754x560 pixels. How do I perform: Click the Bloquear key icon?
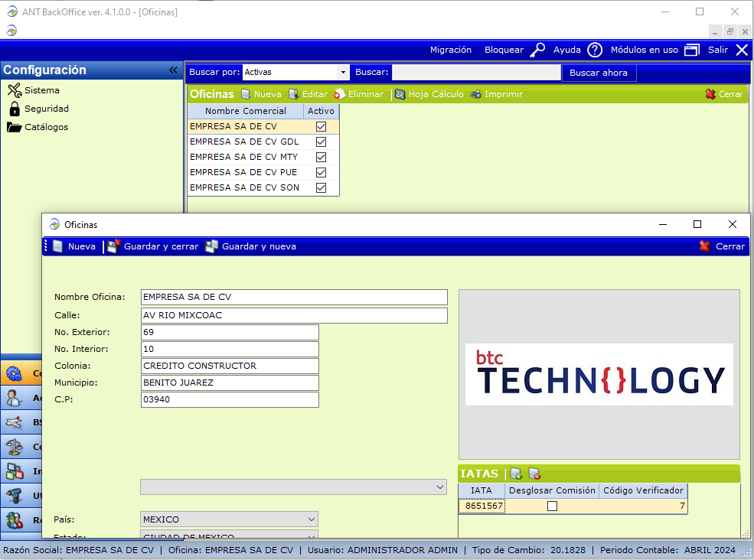[x=537, y=50]
